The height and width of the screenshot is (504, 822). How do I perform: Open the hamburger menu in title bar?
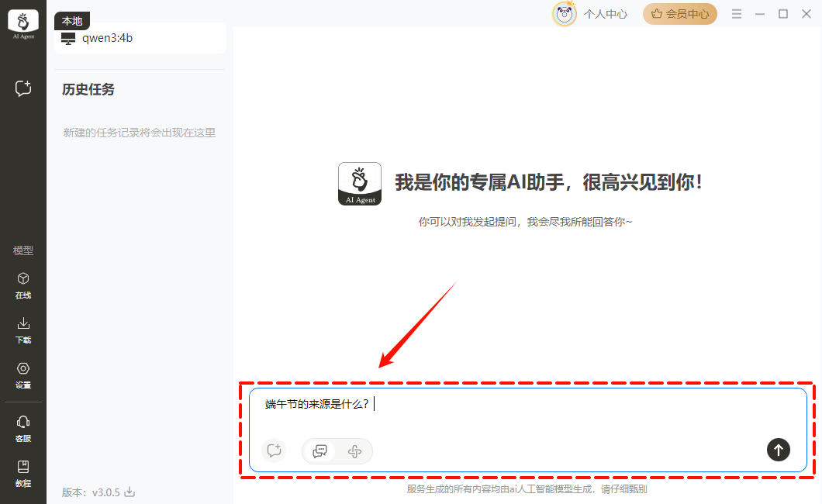(x=737, y=14)
